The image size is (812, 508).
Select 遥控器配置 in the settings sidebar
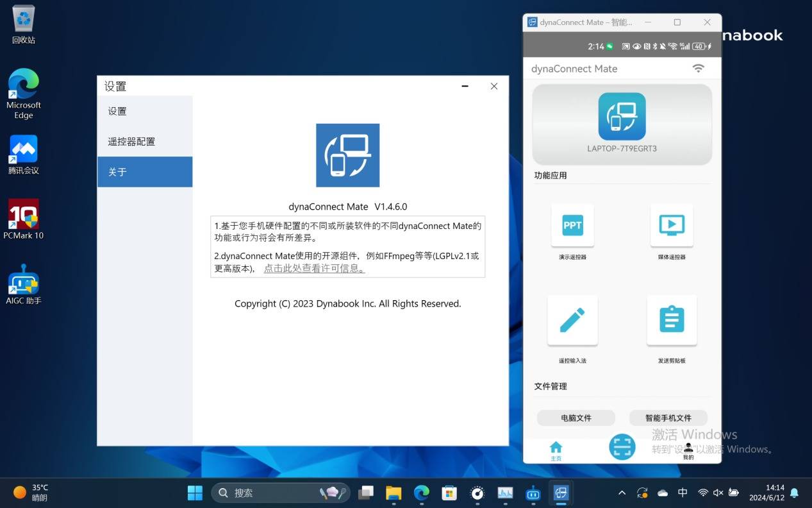pos(145,142)
